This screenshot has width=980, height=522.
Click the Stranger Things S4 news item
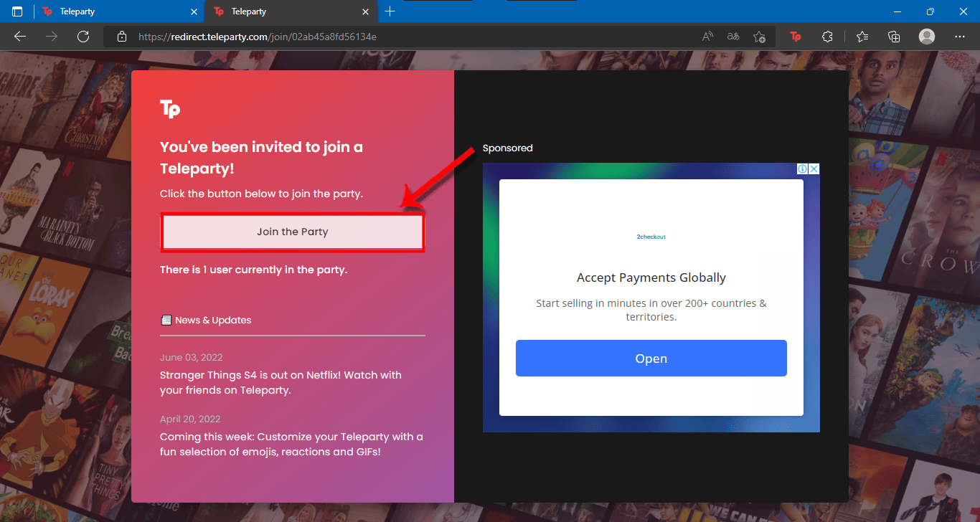click(281, 383)
